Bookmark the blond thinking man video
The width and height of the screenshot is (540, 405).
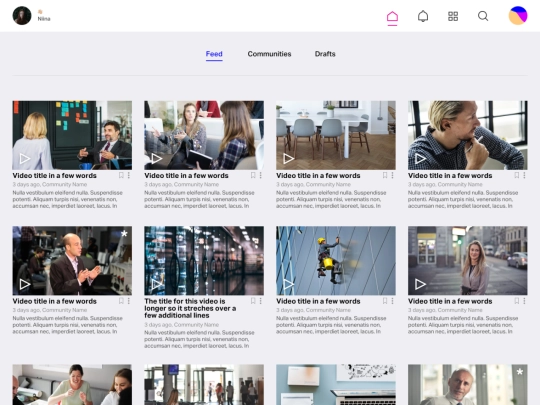517,175
